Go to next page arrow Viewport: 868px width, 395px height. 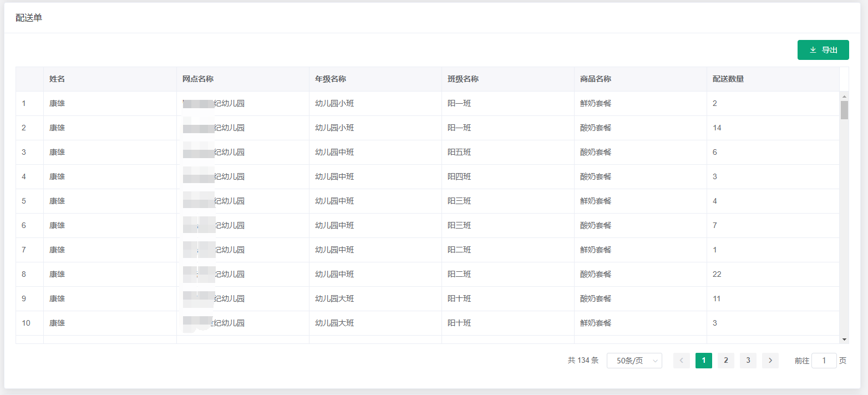pos(770,361)
